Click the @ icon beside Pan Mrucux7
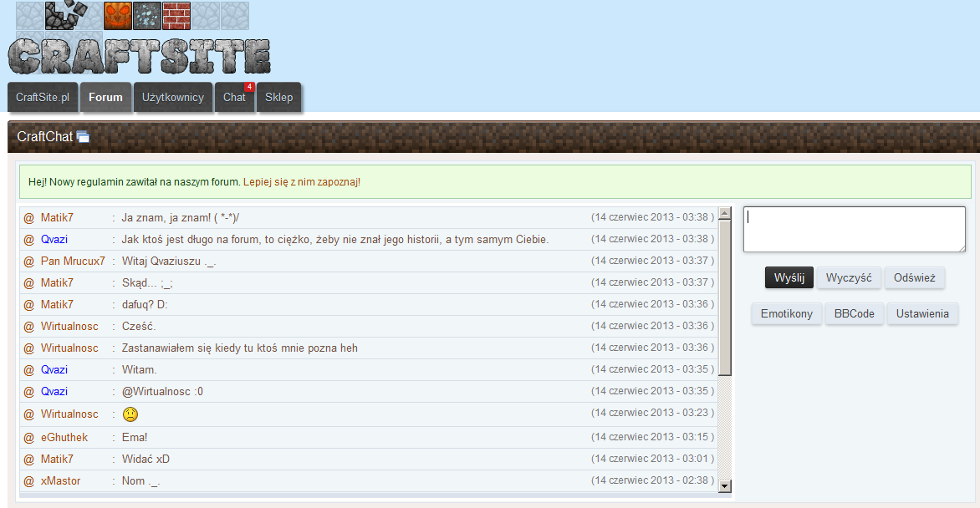 (28, 262)
